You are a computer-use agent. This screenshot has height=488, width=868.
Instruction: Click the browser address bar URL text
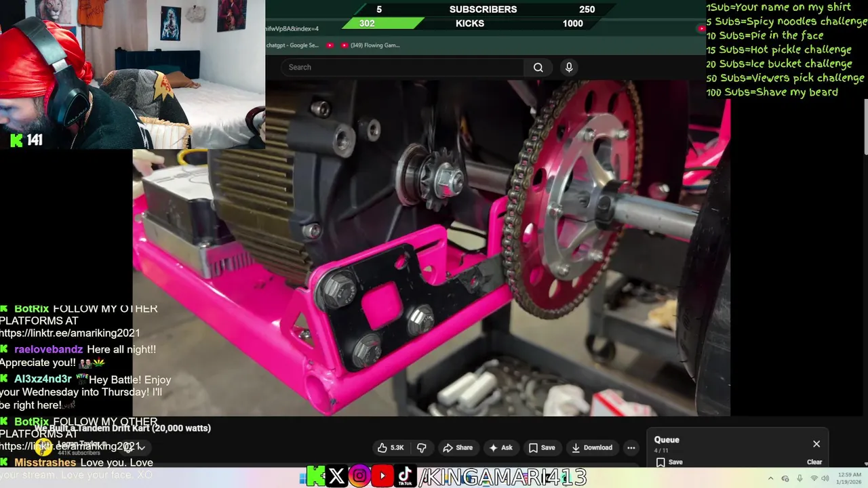point(292,28)
